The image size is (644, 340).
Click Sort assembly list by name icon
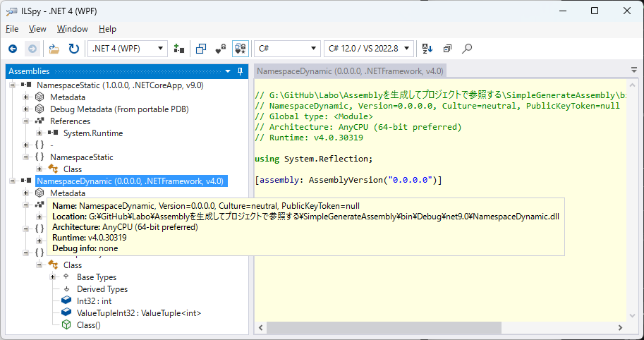427,49
